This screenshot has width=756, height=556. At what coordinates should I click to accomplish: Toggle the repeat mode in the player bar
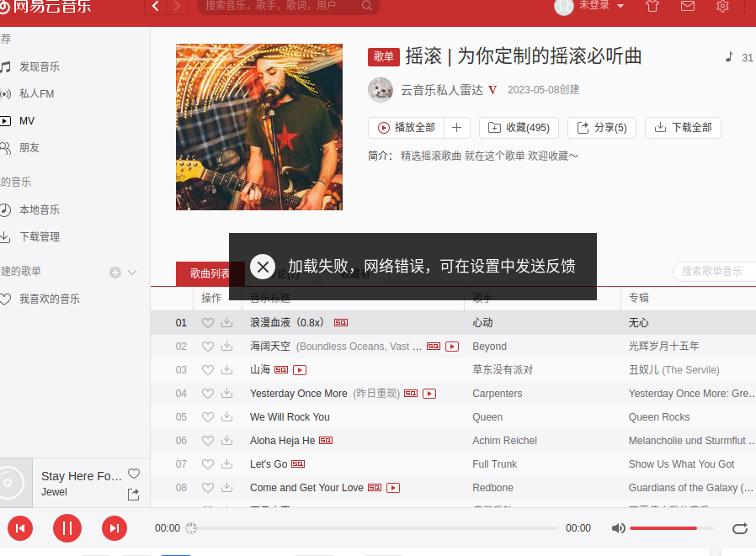pyautogui.click(x=739, y=528)
